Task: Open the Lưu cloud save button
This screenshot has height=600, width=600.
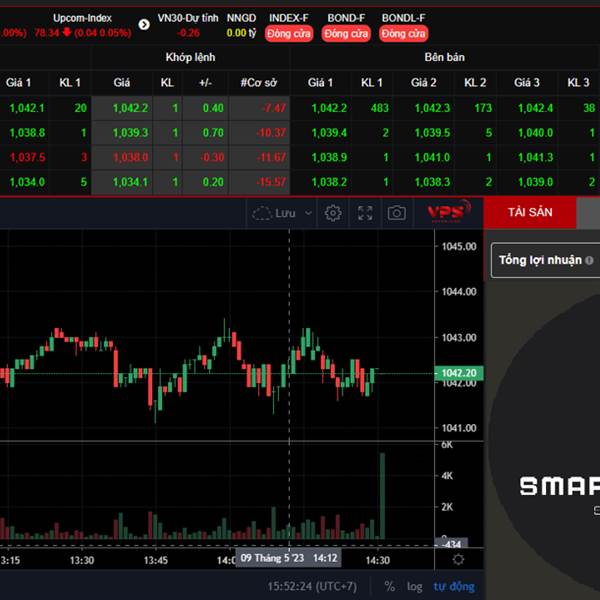Action: (274, 213)
